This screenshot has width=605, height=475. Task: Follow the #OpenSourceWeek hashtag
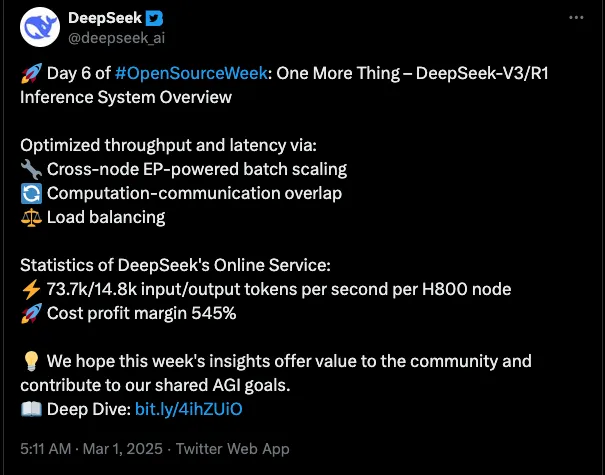coord(191,73)
